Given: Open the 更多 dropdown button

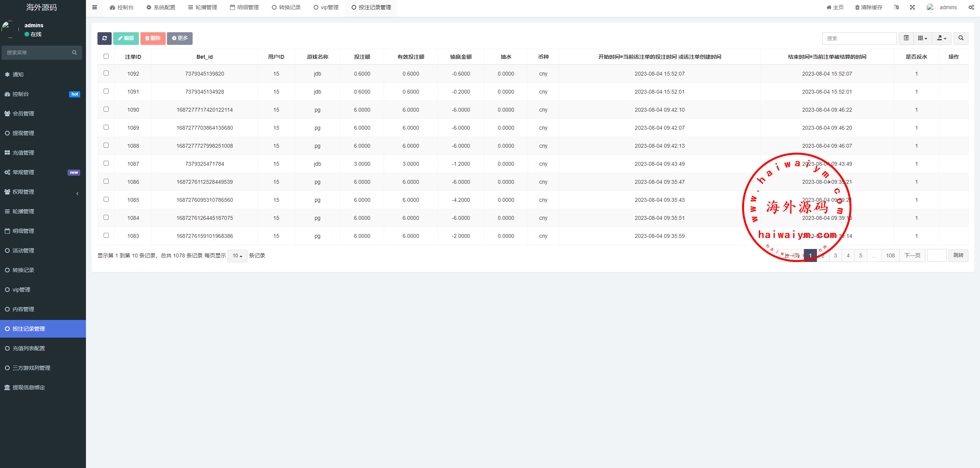Looking at the screenshot, I should pos(180,38).
